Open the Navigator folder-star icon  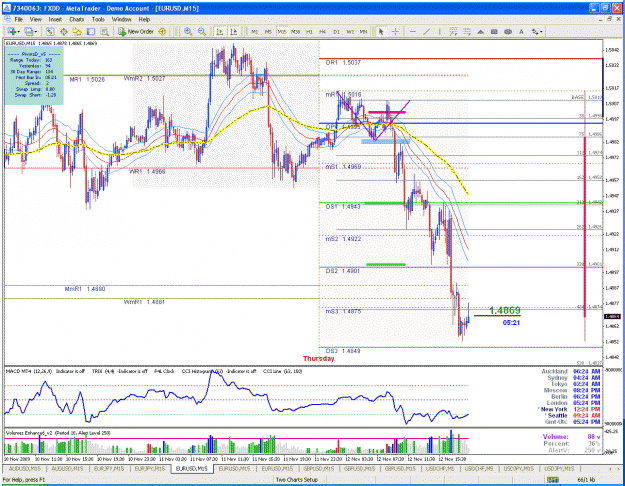tap(77, 31)
